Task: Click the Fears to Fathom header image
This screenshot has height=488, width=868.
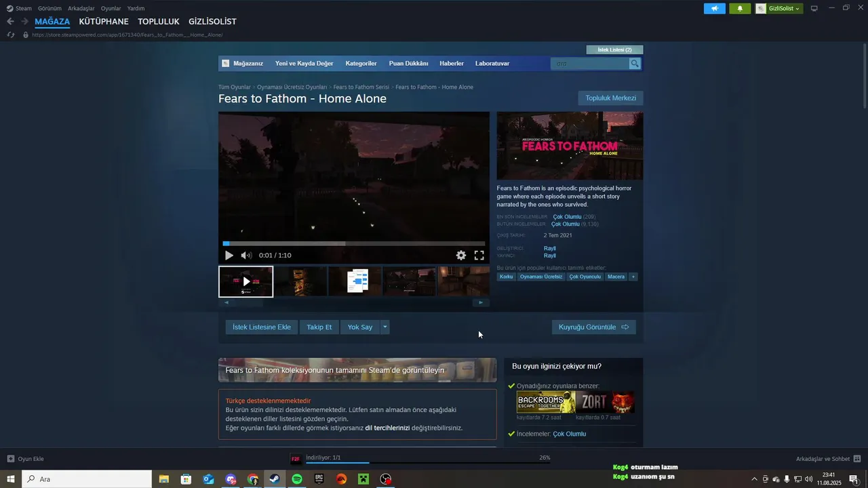Action: point(570,146)
